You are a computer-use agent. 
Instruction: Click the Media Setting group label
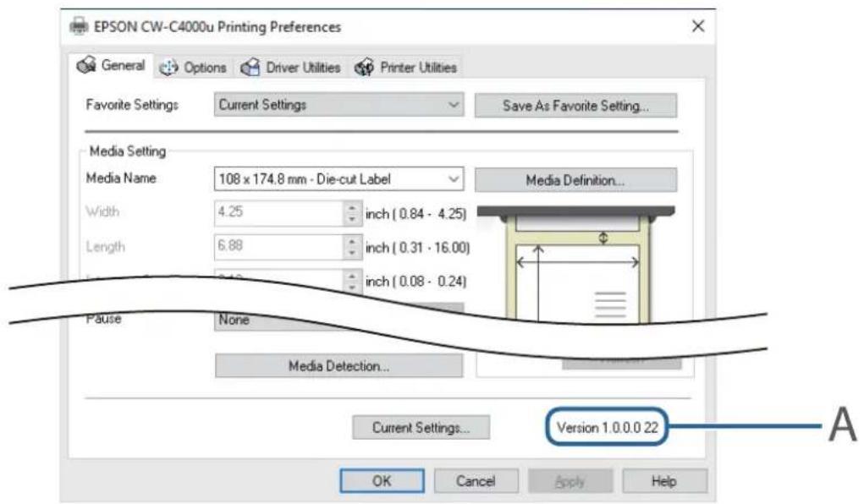[127, 151]
